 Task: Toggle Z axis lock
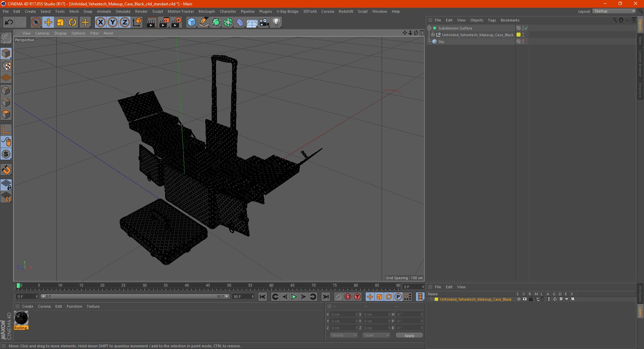point(125,22)
